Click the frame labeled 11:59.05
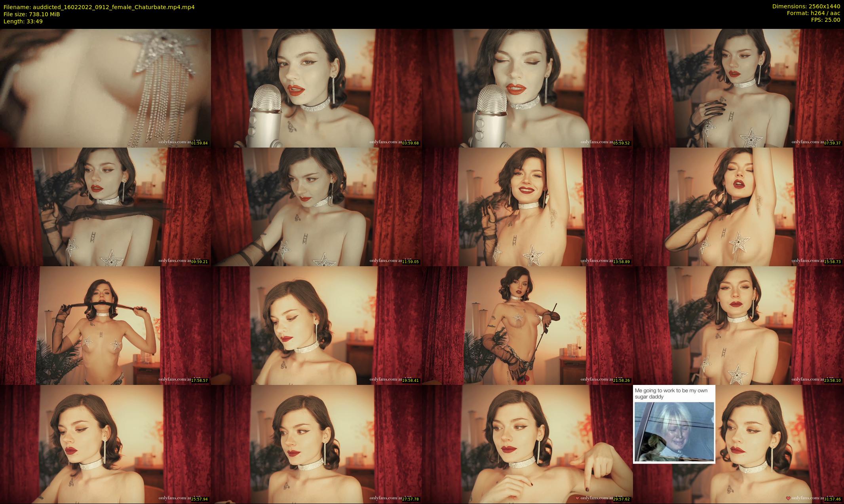 point(316,207)
